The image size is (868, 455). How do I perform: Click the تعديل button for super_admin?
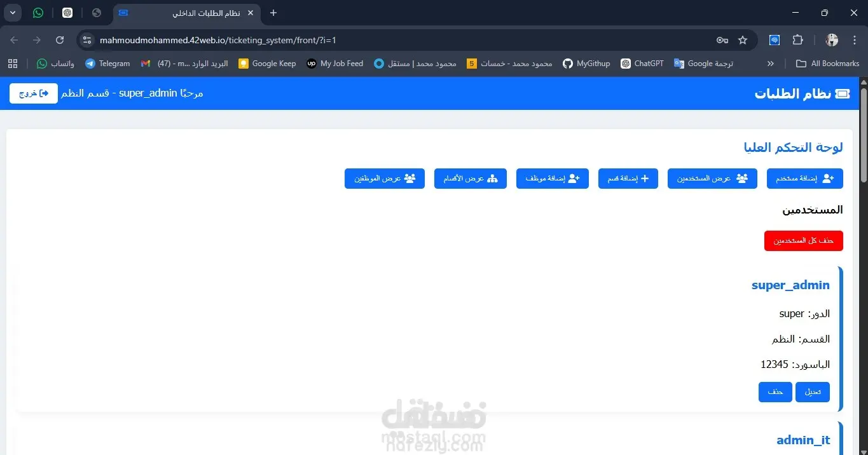[813, 392]
